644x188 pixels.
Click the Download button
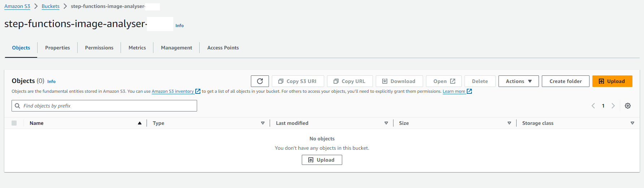(399, 81)
